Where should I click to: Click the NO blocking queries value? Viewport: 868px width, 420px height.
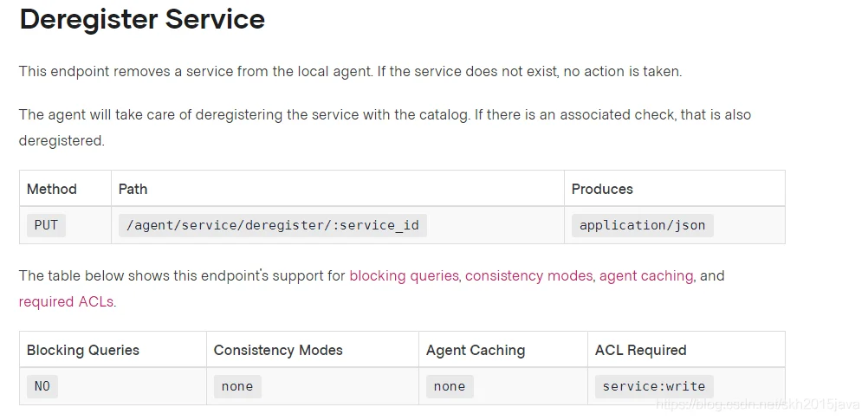pyautogui.click(x=42, y=386)
